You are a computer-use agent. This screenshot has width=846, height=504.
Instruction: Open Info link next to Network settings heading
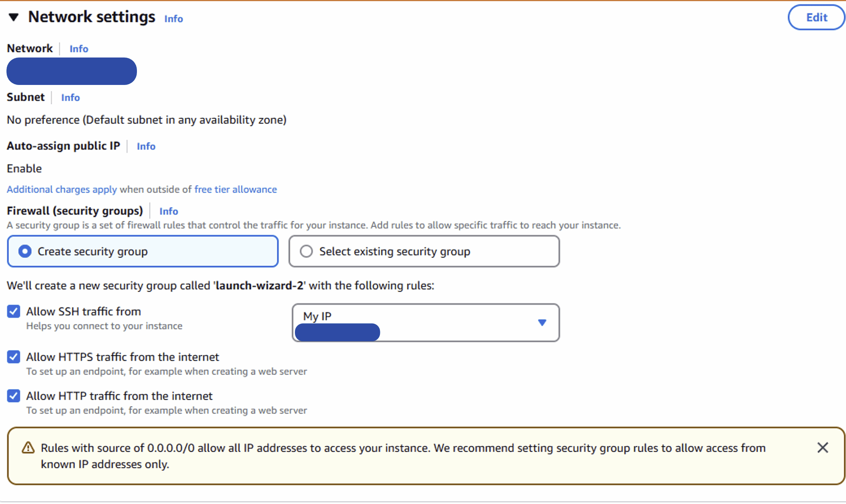173,19
